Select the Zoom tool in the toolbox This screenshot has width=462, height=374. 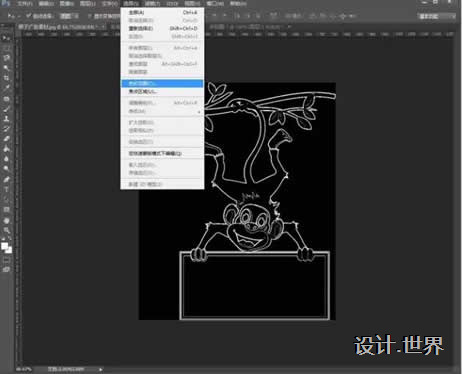point(6,230)
